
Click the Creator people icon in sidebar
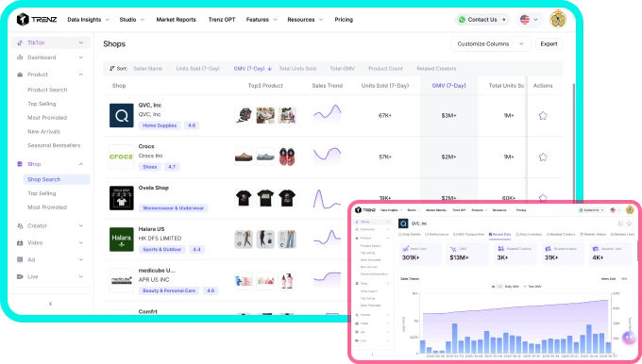20,225
